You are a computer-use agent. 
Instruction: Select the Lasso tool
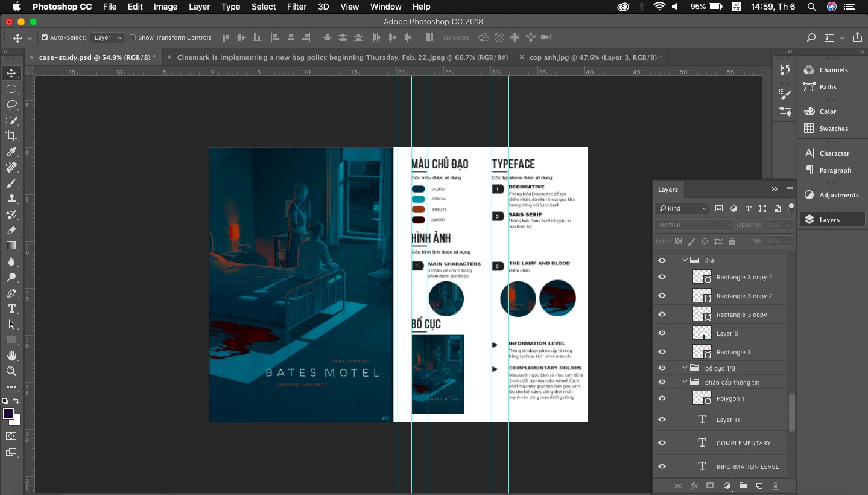(x=11, y=104)
